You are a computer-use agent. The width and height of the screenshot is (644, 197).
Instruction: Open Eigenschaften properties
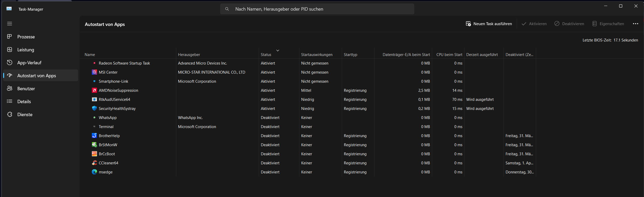[608, 24]
